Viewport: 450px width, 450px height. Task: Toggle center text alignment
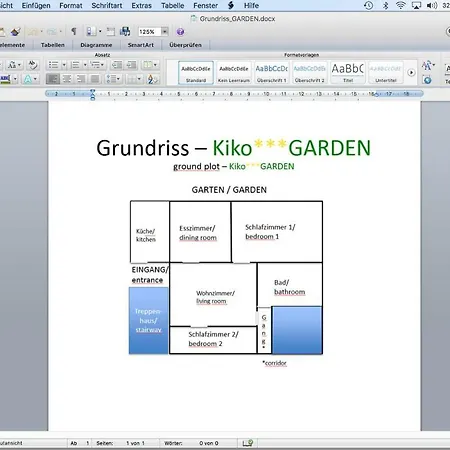click(67, 79)
